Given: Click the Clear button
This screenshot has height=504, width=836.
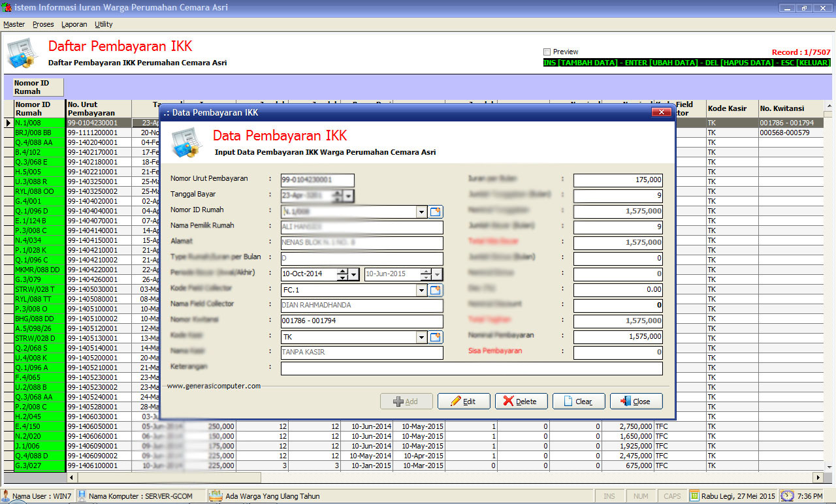Looking at the screenshot, I should 579,402.
